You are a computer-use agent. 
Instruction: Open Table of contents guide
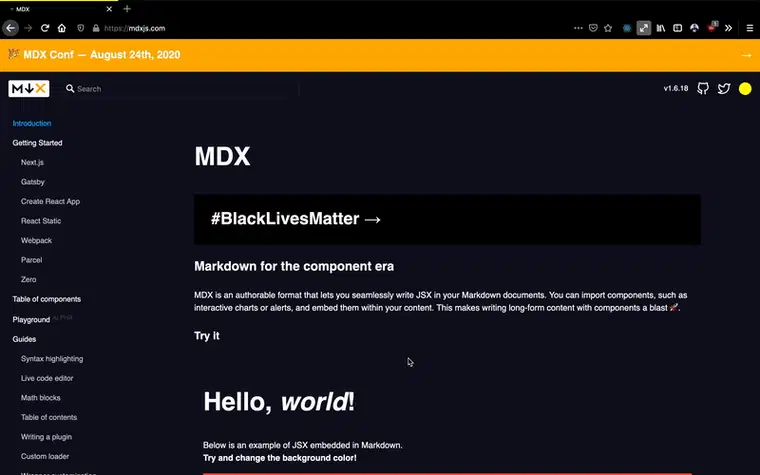(x=49, y=417)
